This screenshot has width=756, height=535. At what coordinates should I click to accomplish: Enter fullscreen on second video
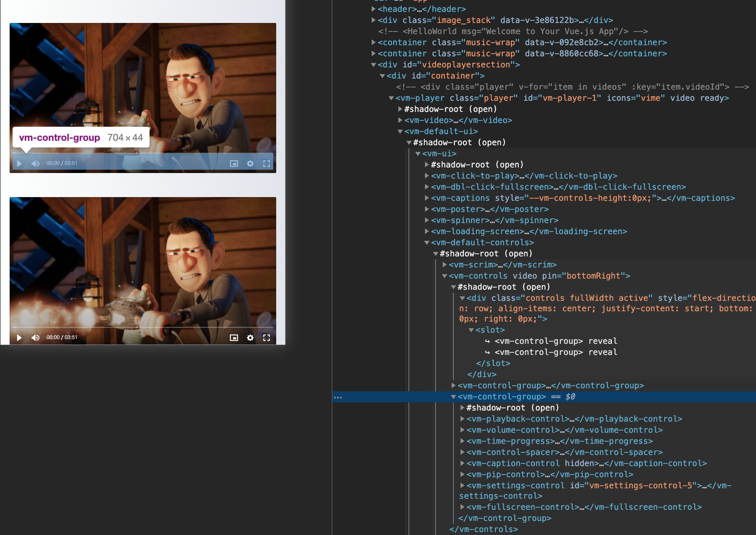(267, 338)
